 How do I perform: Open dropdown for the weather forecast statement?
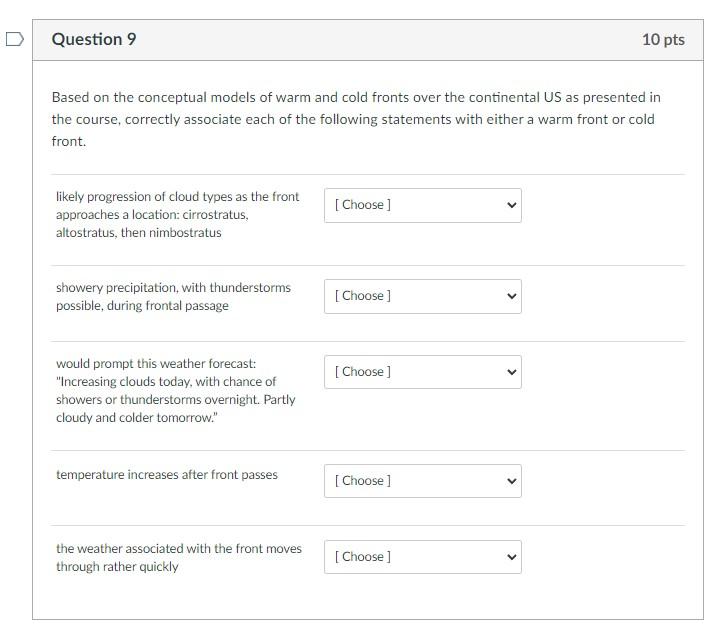pos(421,372)
